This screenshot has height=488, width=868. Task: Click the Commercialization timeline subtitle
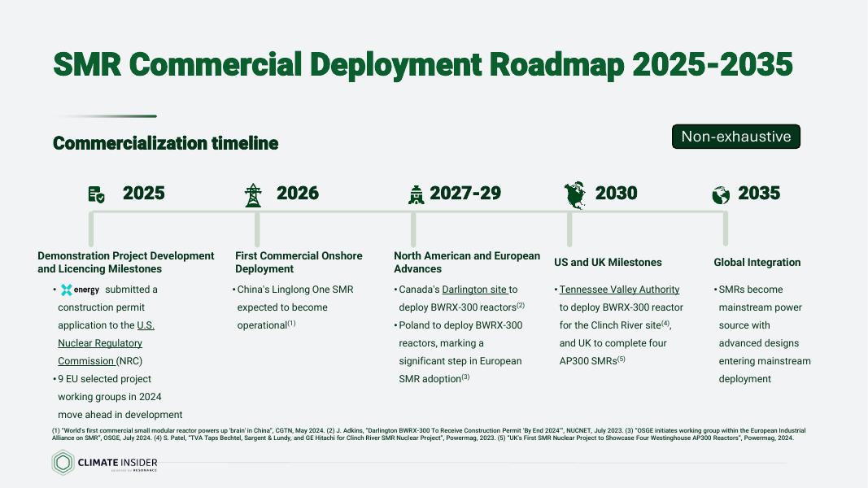pos(165,143)
